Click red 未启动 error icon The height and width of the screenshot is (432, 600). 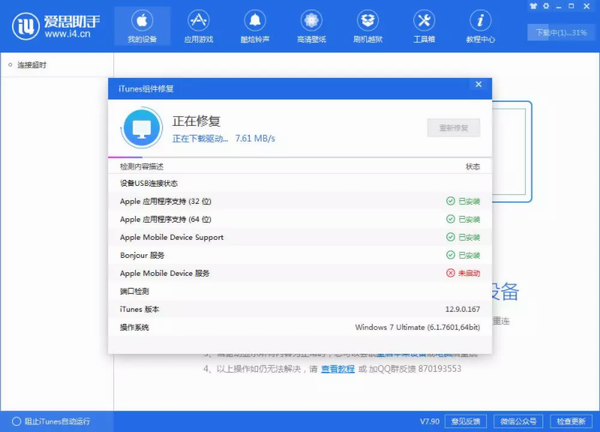(x=450, y=273)
